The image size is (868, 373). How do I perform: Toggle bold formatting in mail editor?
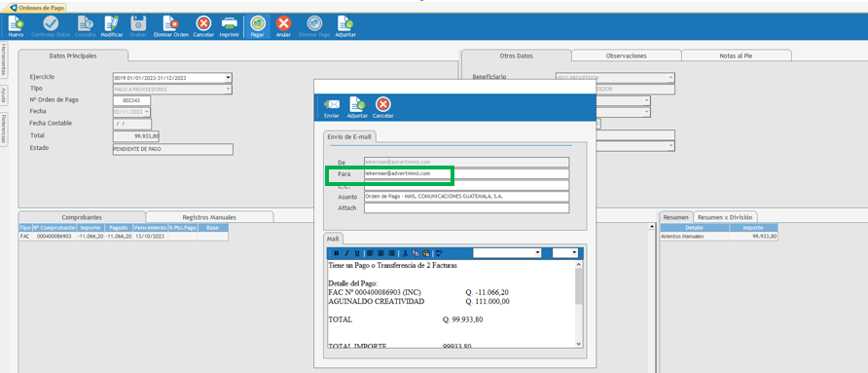pyautogui.click(x=337, y=253)
